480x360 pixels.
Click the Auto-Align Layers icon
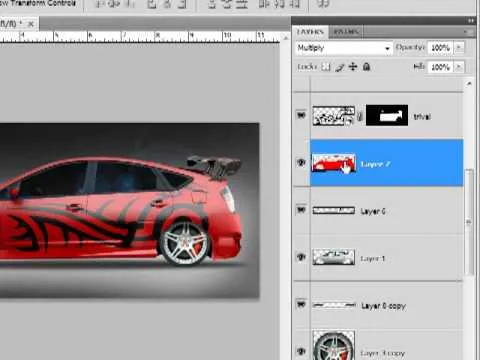coord(323,3)
